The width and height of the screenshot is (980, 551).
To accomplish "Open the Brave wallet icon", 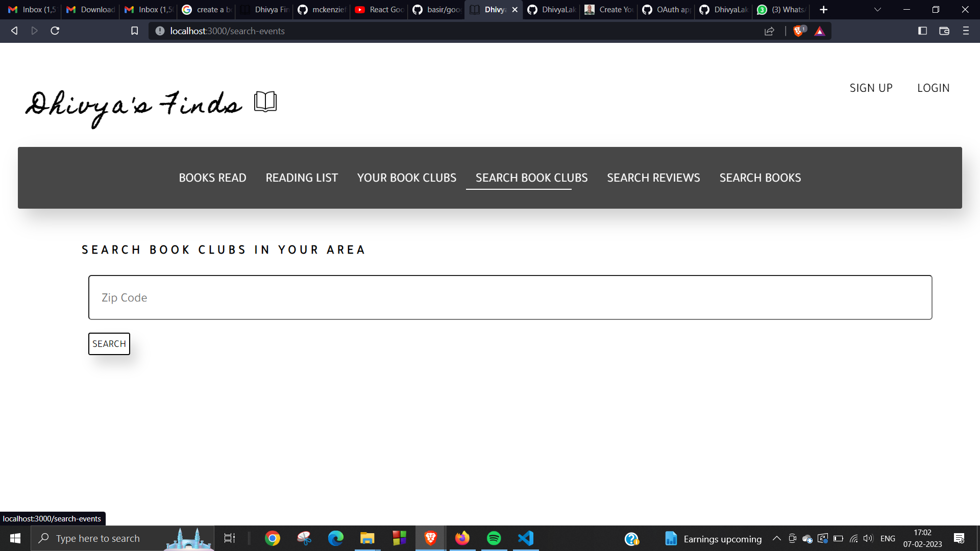I will (x=944, y=31).
